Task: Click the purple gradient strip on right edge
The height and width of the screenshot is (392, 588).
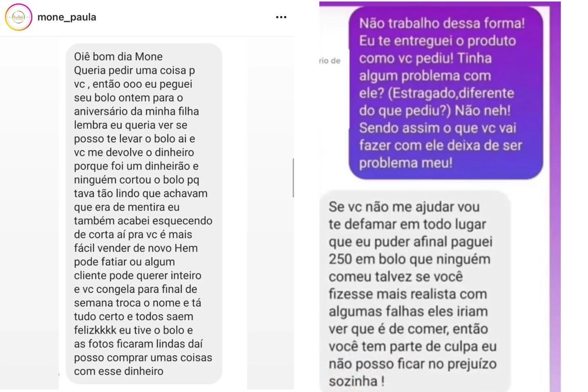Action: 555,196
